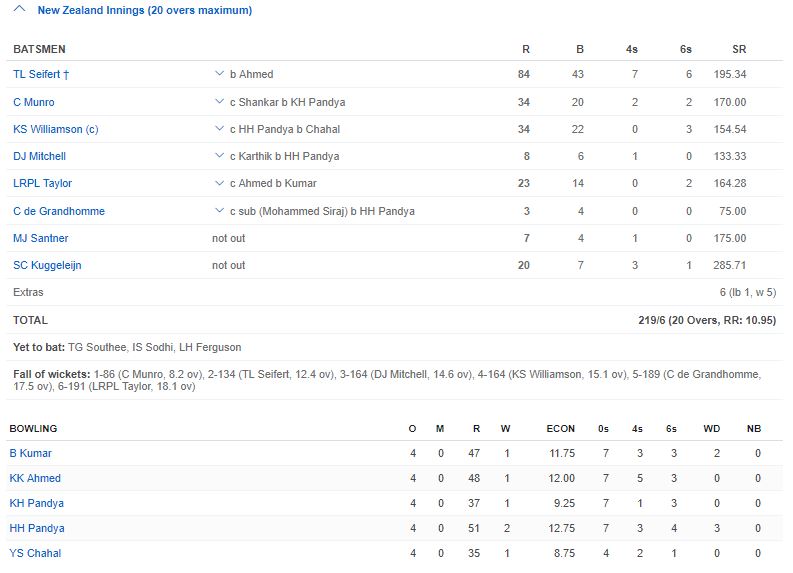The image size is (793, 573).
Task: Open SC Kuggeleijn player profile
Action: pyautogui.click(x=47, y=265)
